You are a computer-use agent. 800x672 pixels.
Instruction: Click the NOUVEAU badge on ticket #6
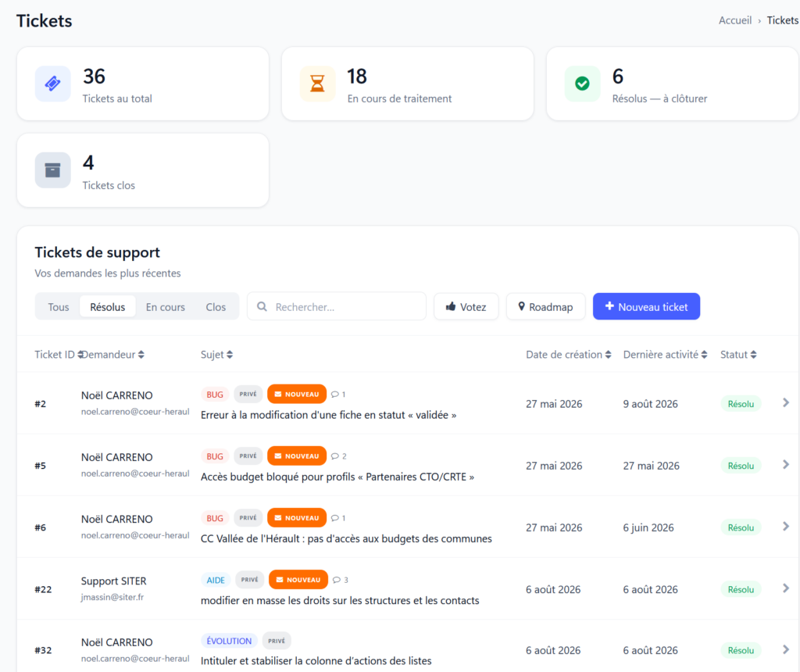[297, 517]
